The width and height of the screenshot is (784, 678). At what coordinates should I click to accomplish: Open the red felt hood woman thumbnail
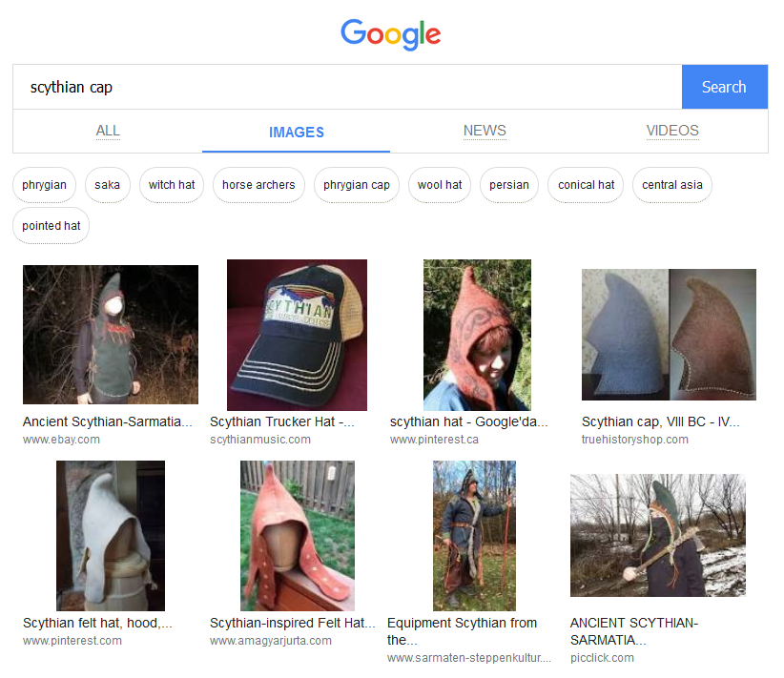pyautogui.click(x=477, y=335)
